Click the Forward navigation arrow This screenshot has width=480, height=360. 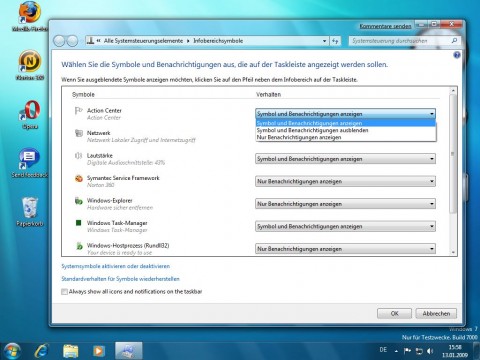coord(72,41)
